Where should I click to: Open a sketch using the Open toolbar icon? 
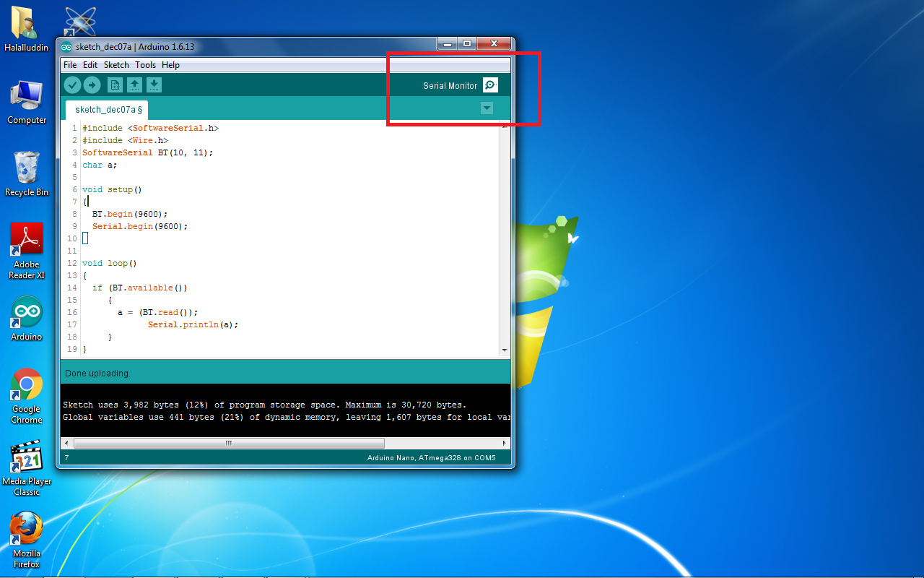coord(134,85)
